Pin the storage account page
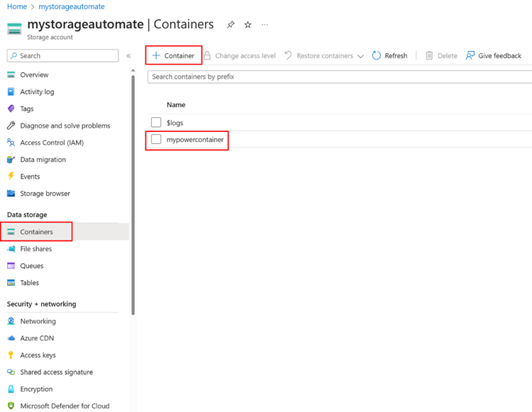This screenshot has height=412, width=532. click(x=231, y=24)
